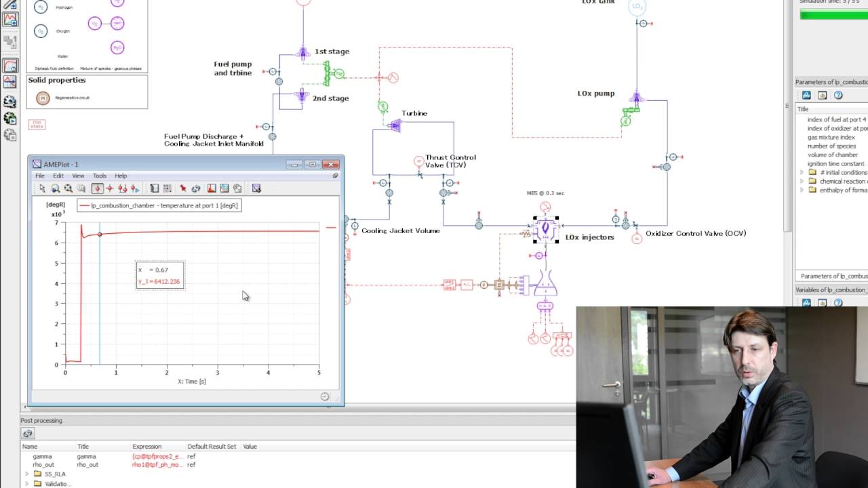This screenshot has width=868, height=488.
Task: Click the gear with play arrow start-simulation icon
Action: coord(9,119)
